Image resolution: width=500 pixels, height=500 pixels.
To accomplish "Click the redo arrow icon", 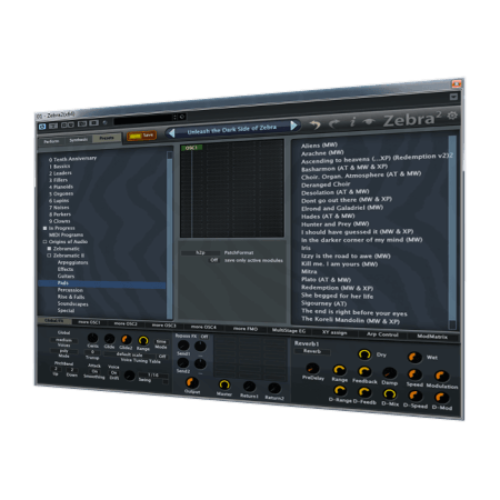I will click(x=334, y=123).
